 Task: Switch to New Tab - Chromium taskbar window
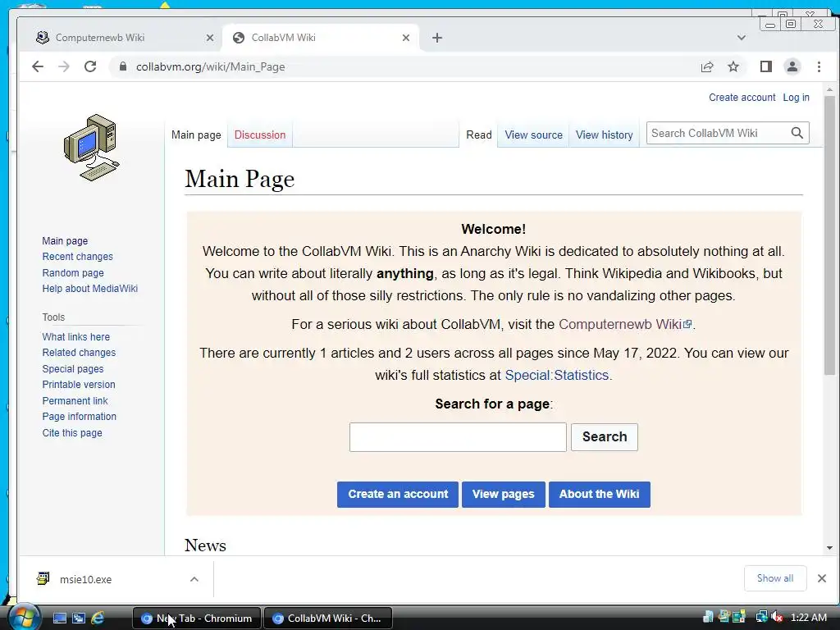(x=197, y=619)
